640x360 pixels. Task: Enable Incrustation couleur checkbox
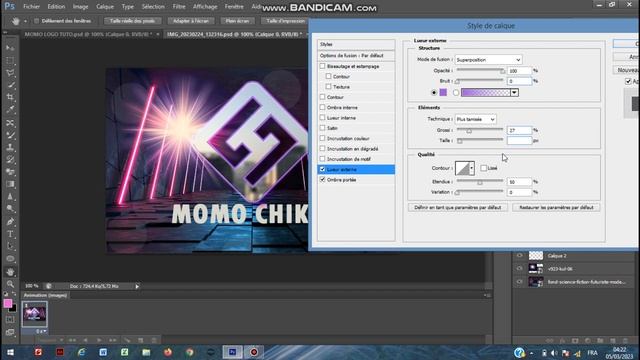tap(322, 138)
